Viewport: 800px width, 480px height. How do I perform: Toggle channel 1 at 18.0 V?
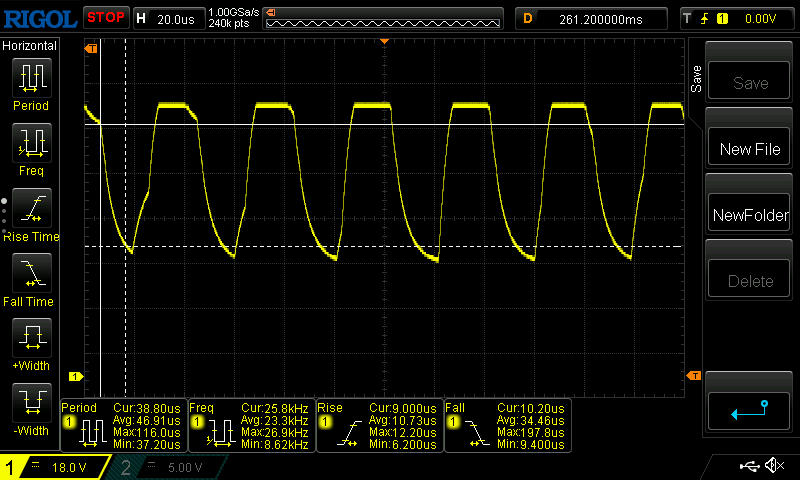point(50,467)
